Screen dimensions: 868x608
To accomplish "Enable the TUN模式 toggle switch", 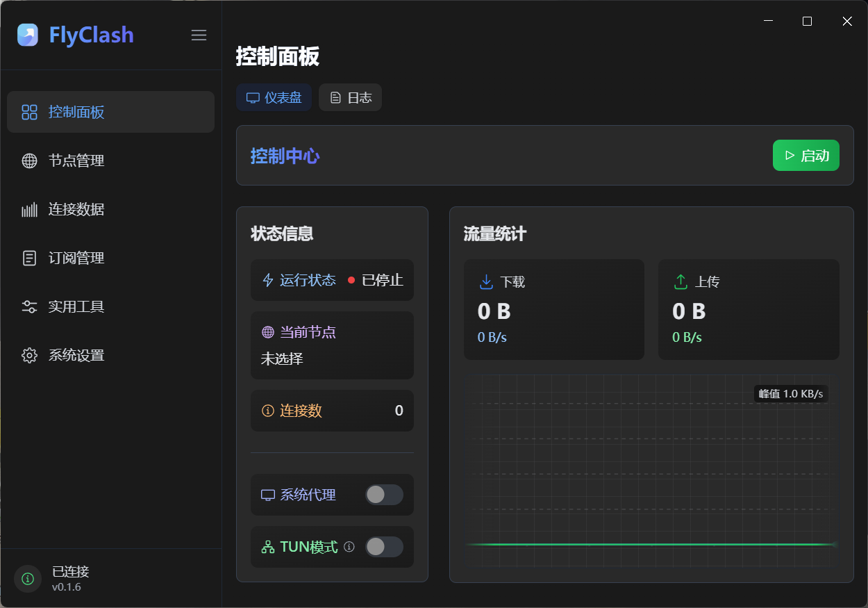I will [x=384, y=547].
